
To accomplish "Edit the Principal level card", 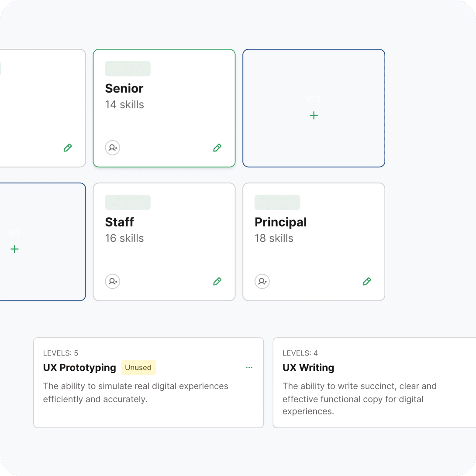I will point(367,282).
